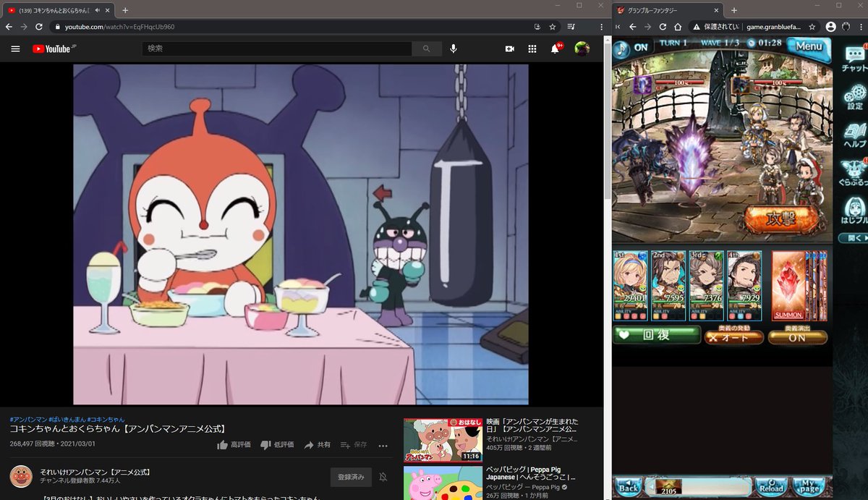
Task: Toggle the channel notification bell
Action: 383,477
